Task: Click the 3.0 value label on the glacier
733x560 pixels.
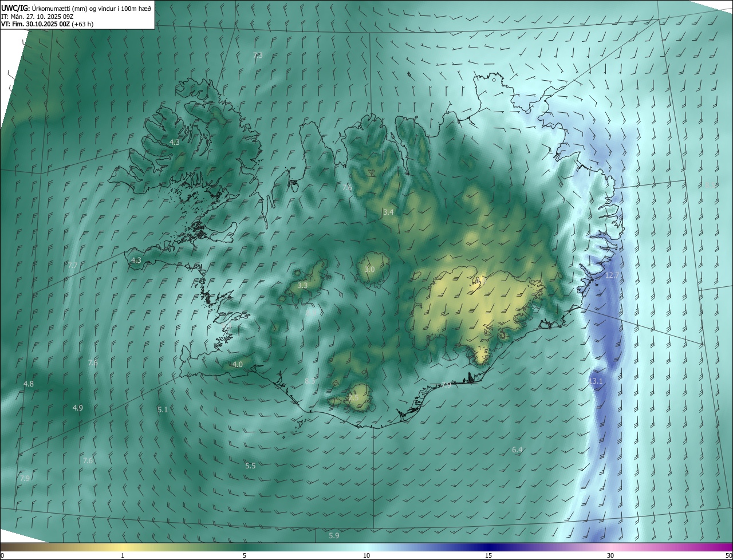Action: point(369,270)
